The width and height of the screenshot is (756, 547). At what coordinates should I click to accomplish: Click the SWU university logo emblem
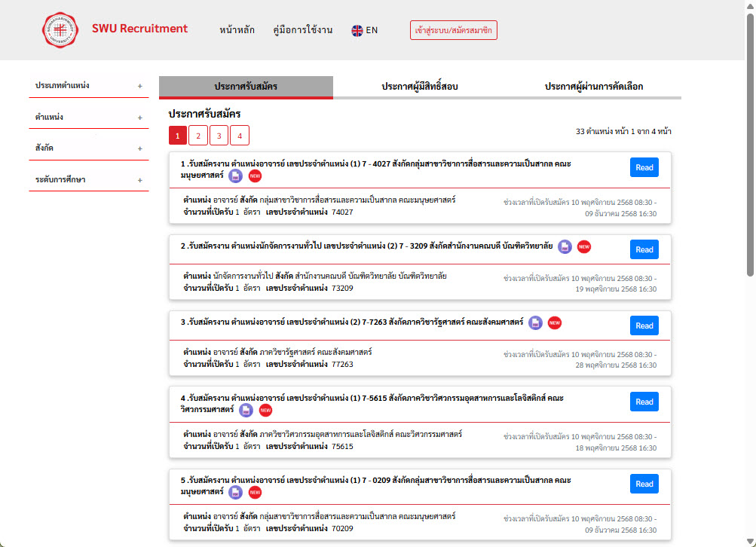60,30
